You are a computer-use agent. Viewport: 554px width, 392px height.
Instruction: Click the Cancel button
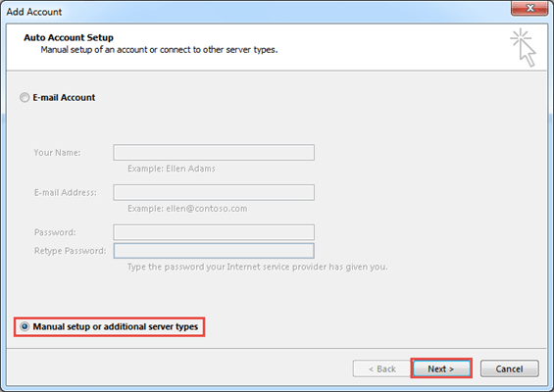tap(509, 368)
